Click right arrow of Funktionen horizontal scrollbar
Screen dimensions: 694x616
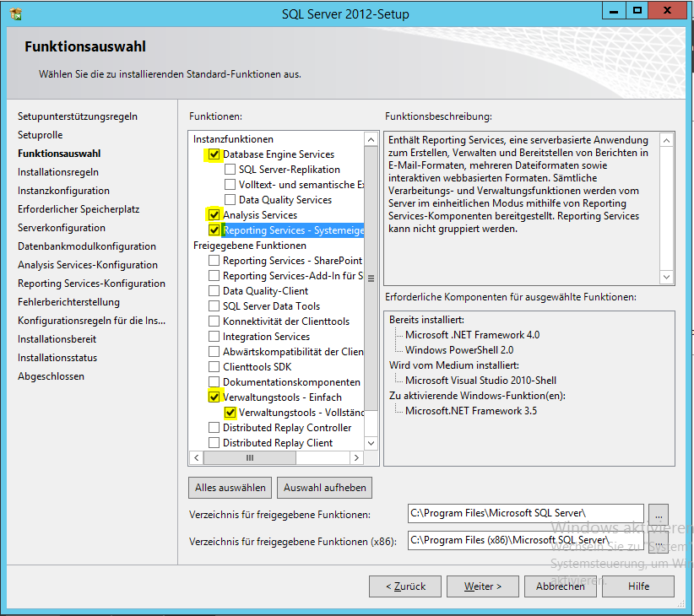[x=357, y=457]
